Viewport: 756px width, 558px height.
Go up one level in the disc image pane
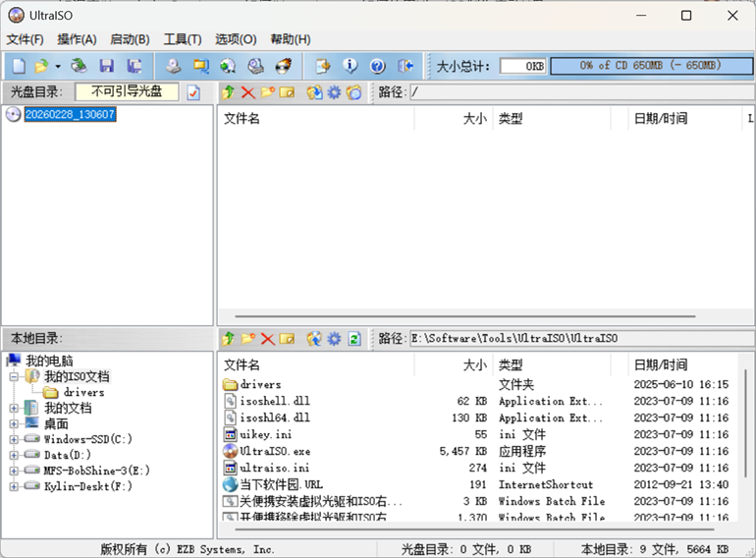[228, 92]
